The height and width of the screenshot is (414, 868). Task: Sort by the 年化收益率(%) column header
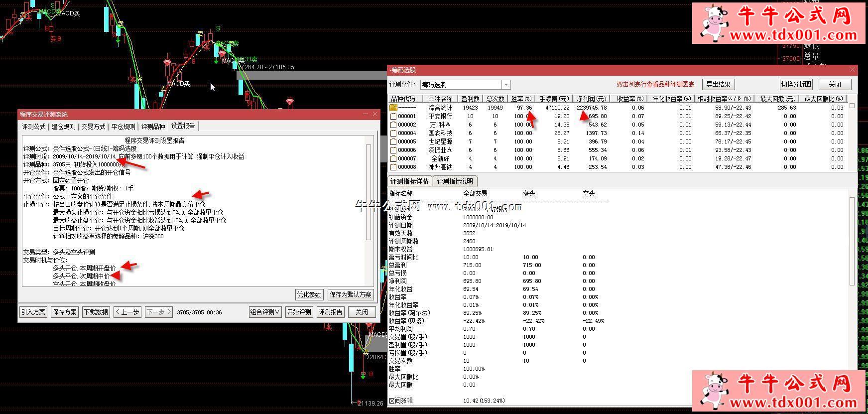[x=672, y=99]
